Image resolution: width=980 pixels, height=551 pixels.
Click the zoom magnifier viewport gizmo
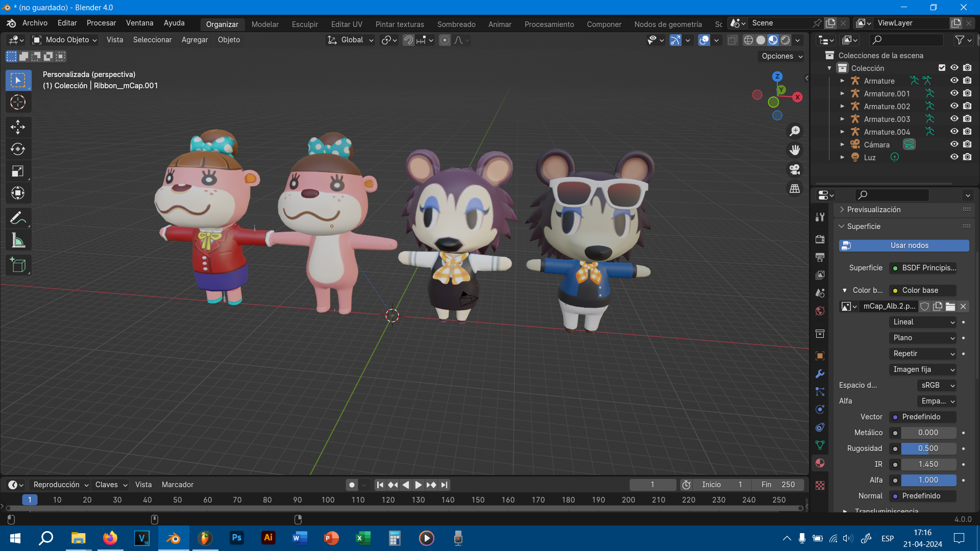795,131
